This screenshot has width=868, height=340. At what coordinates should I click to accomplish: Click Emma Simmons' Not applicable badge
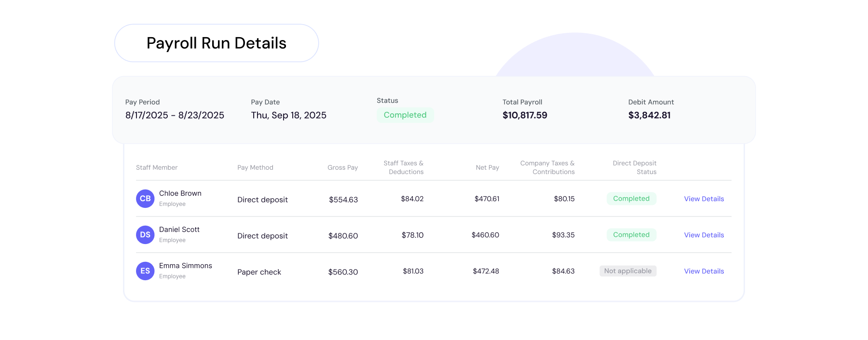(x=628, y=271)
